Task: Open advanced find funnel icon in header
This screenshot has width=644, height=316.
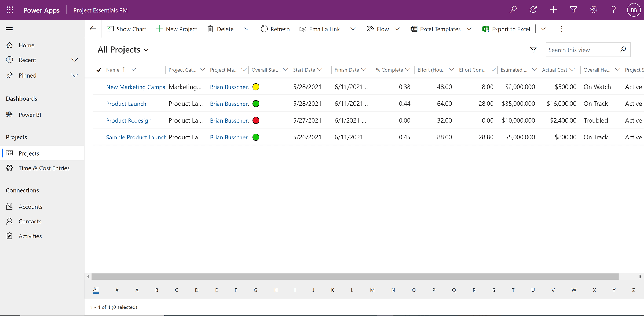Action: coord(573,10)
